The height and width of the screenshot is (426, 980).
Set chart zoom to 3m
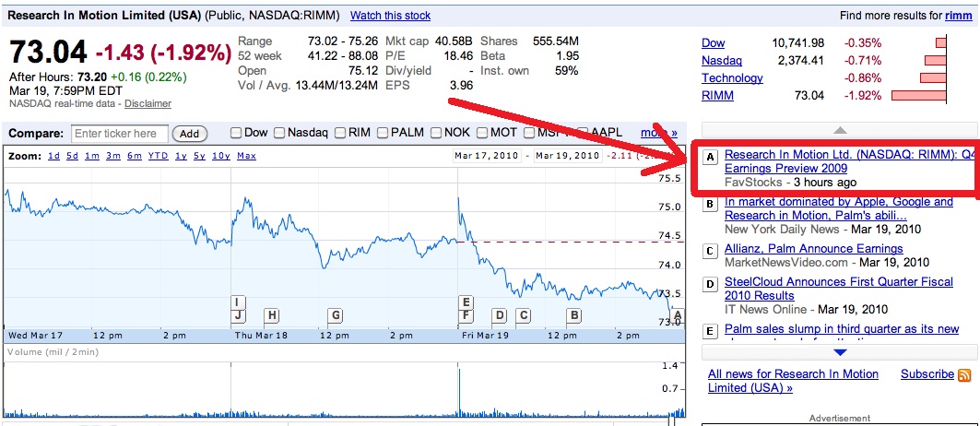point(113,156)
